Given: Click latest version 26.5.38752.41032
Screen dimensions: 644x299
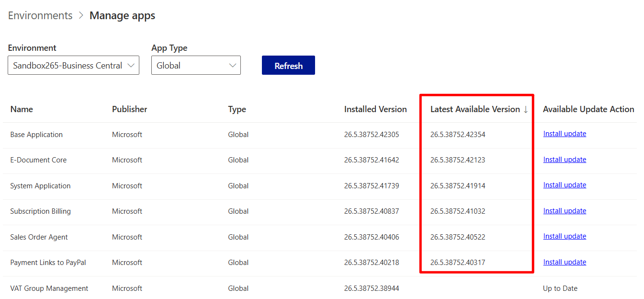Looking at the screenshot, I should 458,211.
